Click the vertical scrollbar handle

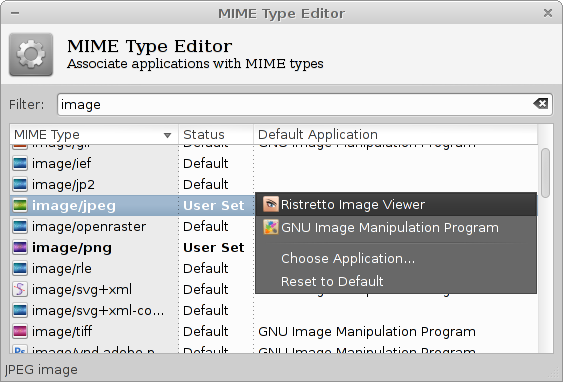545,173
